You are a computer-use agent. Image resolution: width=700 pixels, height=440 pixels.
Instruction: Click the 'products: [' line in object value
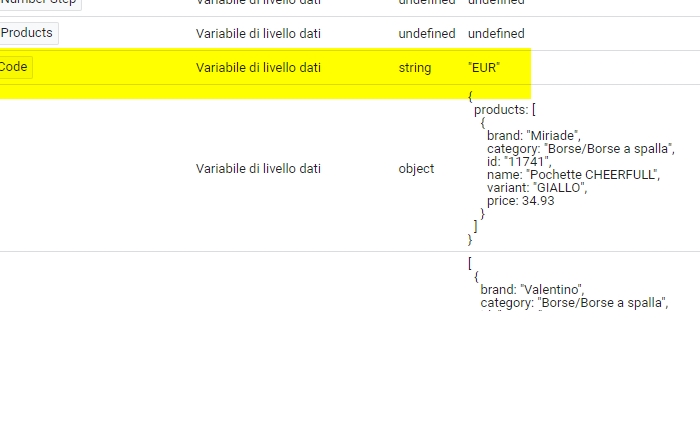[506, 110]
